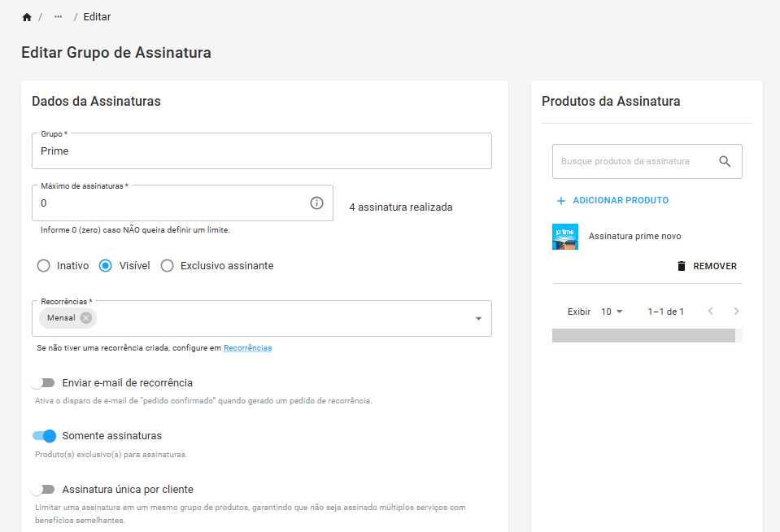Click the trash icon beside Remover
Image resolution: width=780 pixels, height=532 pixels.
pyautogui.click(x=682, y=266)
